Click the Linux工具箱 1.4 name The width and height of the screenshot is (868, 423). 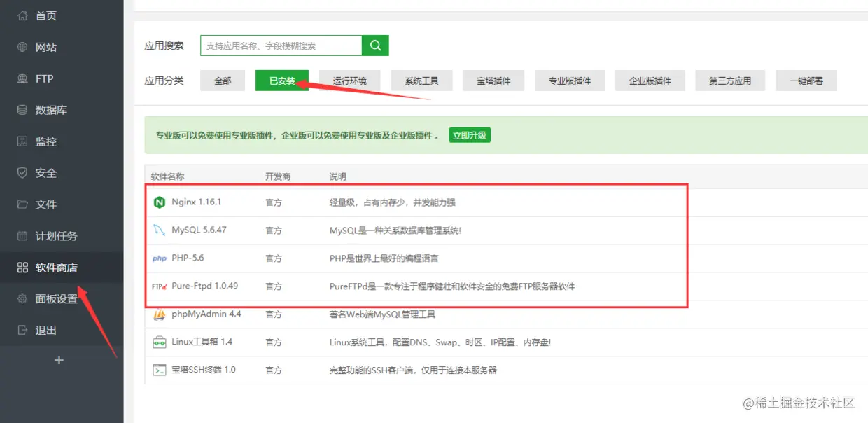202,342
